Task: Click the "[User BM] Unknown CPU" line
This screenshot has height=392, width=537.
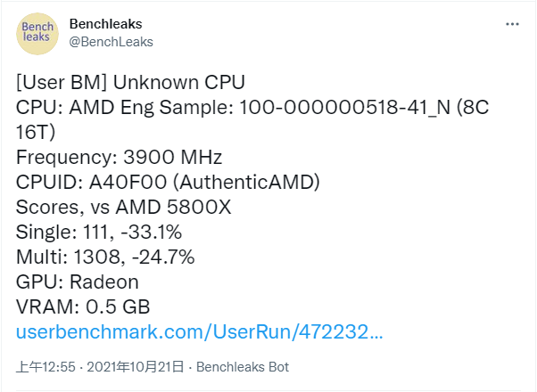Action: pyautogui.click(x=130, y=83)
